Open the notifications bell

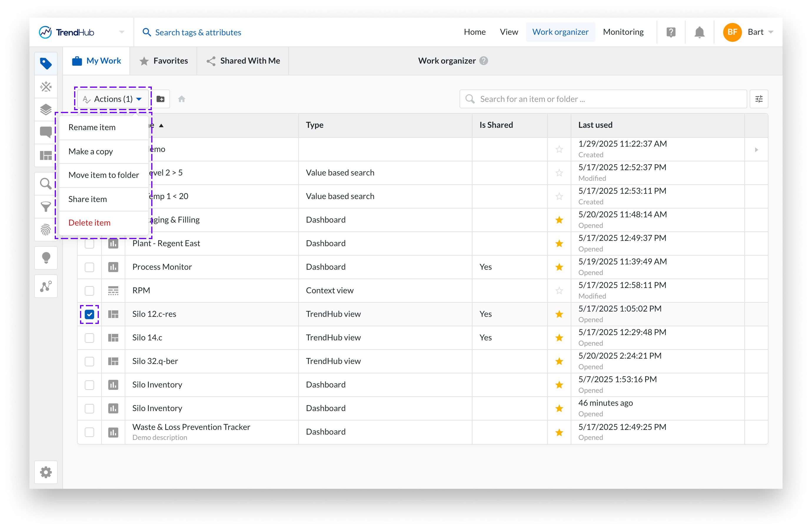(699, 32)
